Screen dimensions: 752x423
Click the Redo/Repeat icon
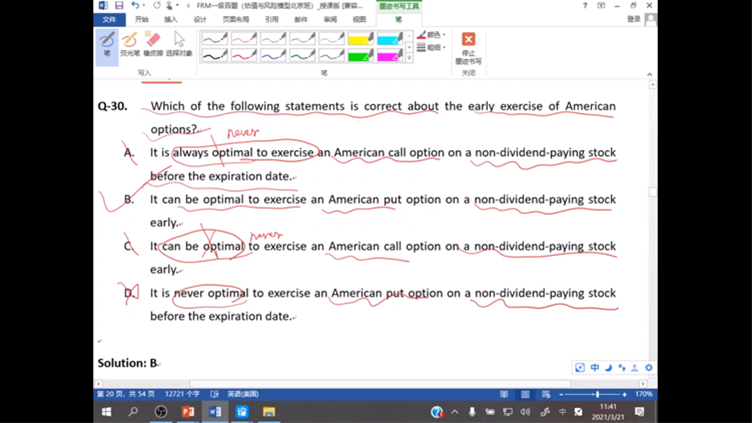click(x=157, y=6)
